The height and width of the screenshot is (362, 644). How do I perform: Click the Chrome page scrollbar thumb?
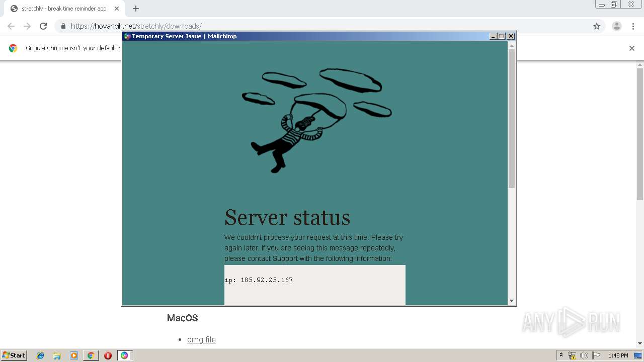640,134
